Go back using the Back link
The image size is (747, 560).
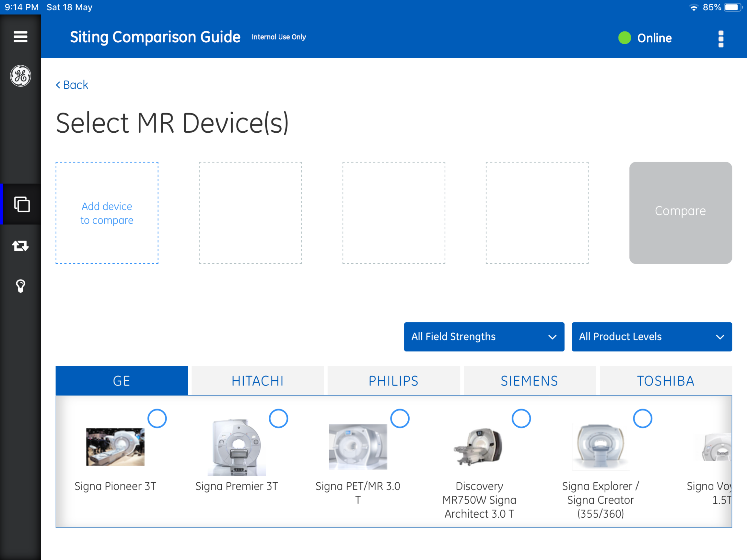click(72, 85)
